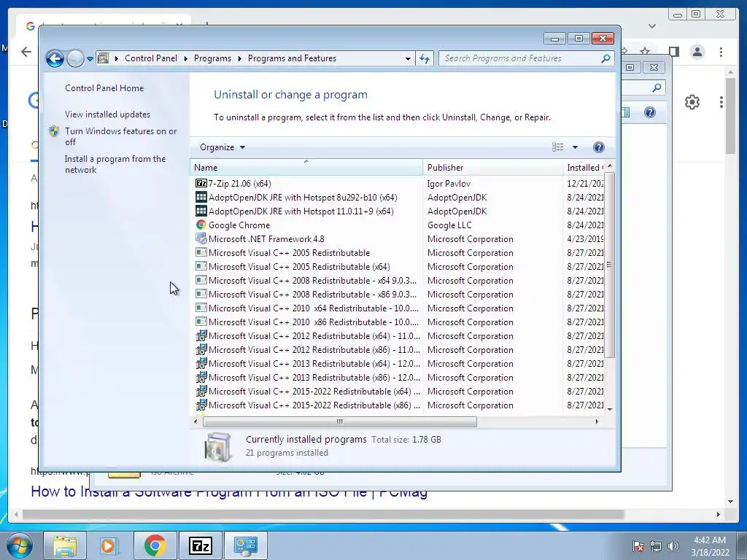Click the horizontal scrollbar right arrow in list
Screen dimensions: 747x560
tap(597, 421)
